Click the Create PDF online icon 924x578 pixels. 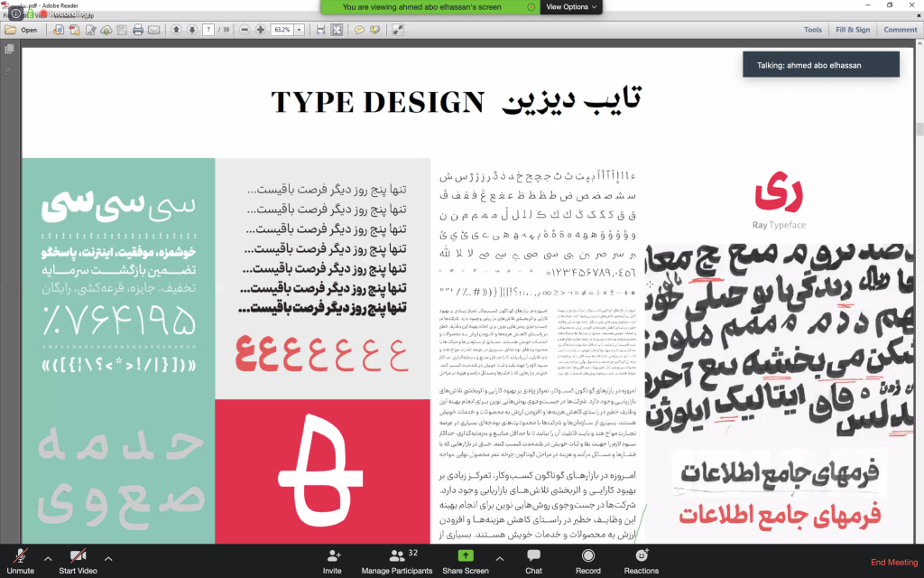pos(74,30)
